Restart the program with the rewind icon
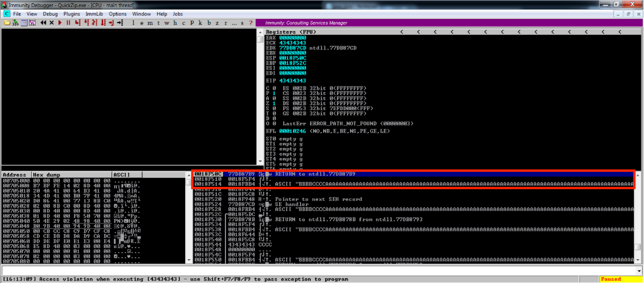 point(43,23)
